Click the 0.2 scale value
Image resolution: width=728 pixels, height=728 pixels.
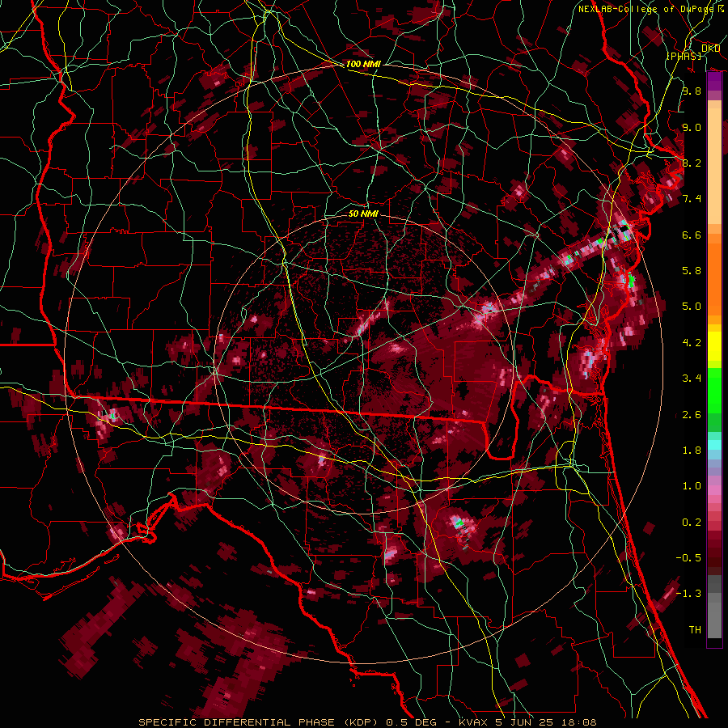[692, 523]
